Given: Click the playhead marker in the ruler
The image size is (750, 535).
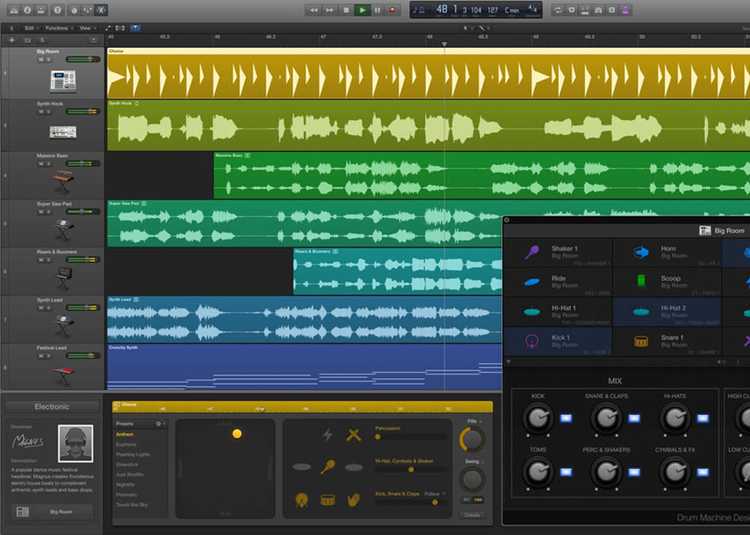Looking at the screenshot, I should pyautogui.click(x=444, y=44).
